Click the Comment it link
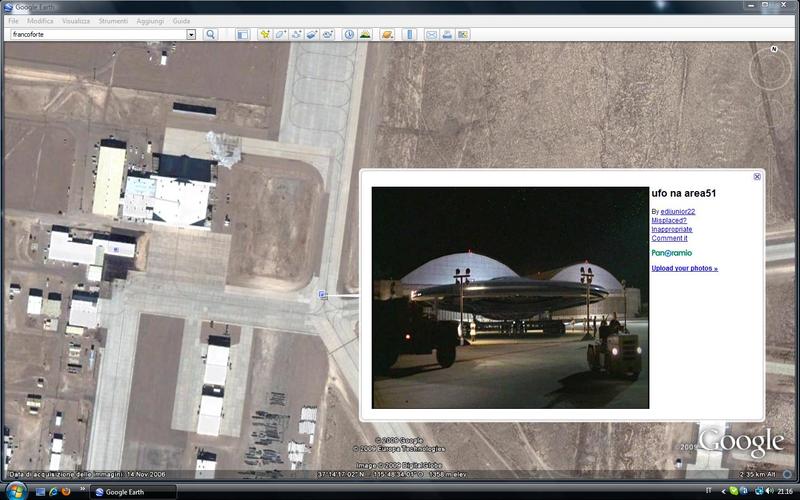The width and height of the screenshot is (800, 500). coord(669,238)
